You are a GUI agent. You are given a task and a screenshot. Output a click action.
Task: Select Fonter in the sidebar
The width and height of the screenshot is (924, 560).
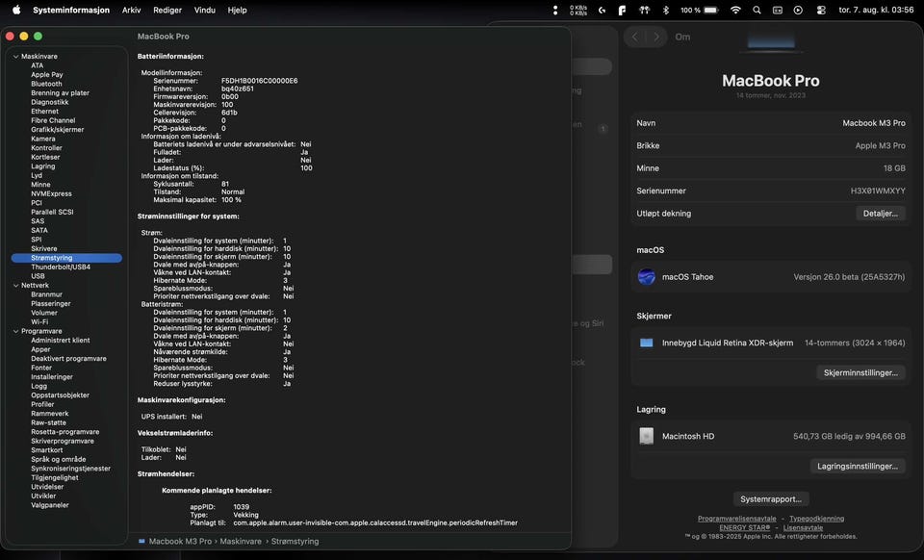(x=41, y=368)
